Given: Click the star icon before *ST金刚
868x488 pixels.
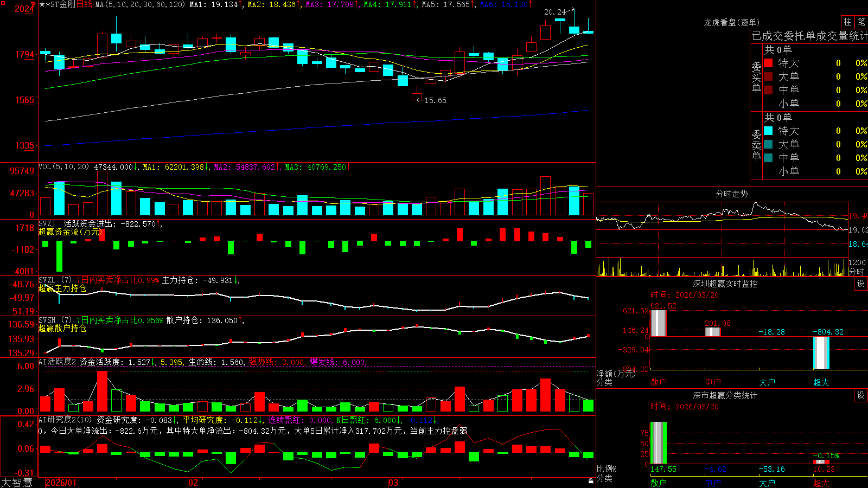Looking at the screenshot, I should pos(42,4).
